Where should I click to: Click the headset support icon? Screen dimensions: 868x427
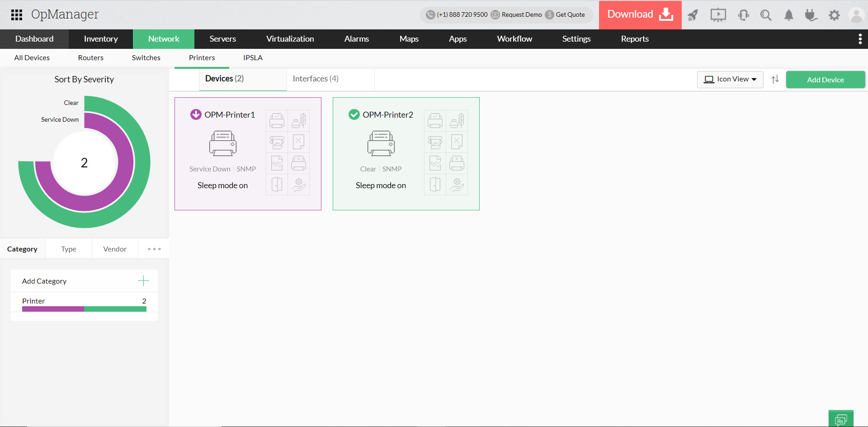coord(743,15)
